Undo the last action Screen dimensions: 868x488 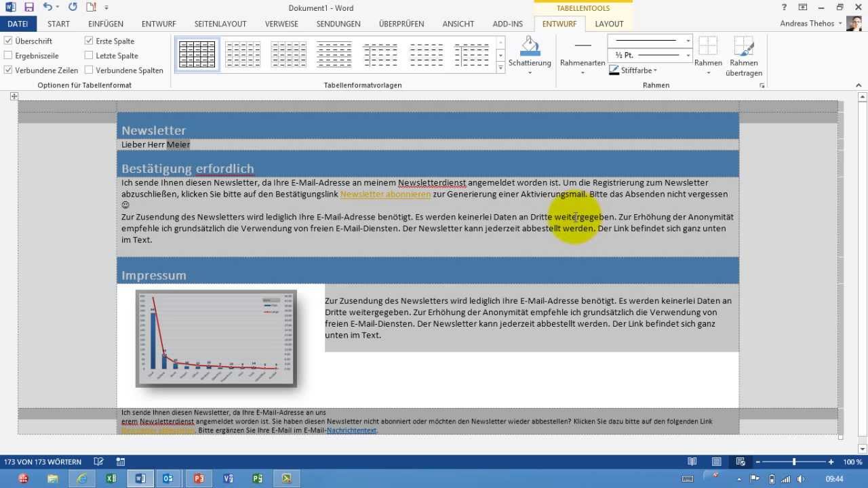tap(47, 7)
